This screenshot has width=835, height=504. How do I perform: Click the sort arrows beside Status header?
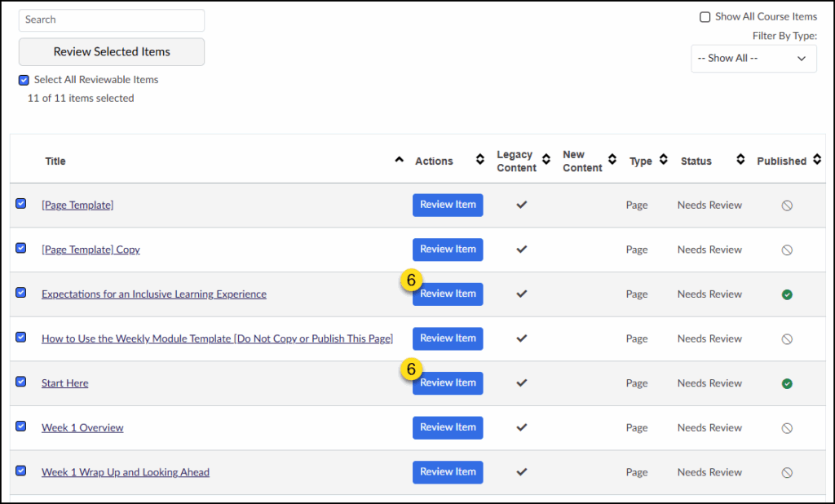click(739, 160)
